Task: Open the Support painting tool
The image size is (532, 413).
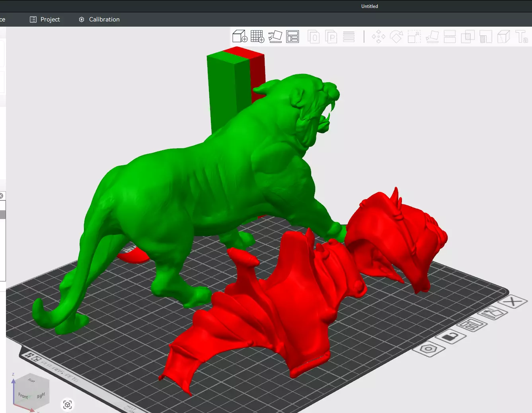Action: (485, 37)
